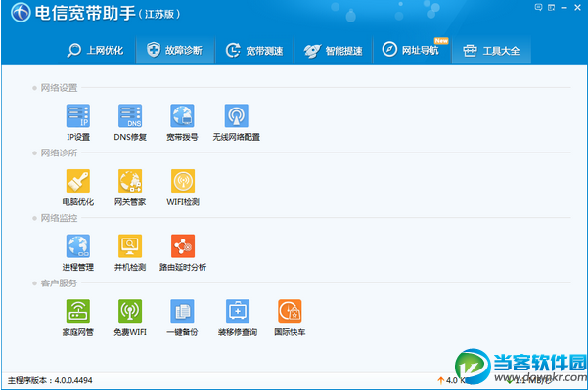Click the 网络监控 section heading

[59, 218]
